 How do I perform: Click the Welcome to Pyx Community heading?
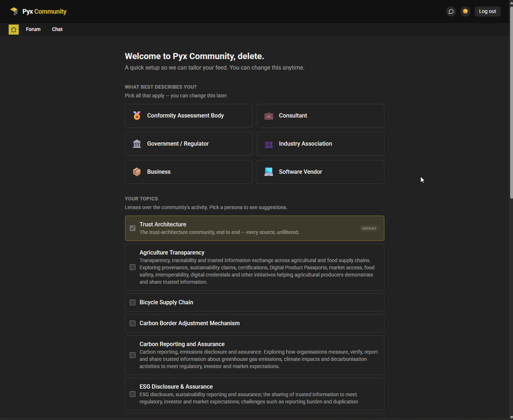point(195,56)
